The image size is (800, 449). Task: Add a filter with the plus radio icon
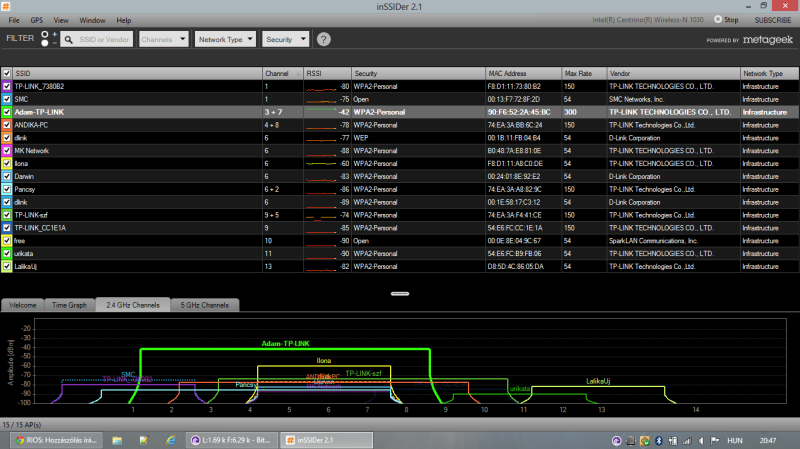pos(45,34)
